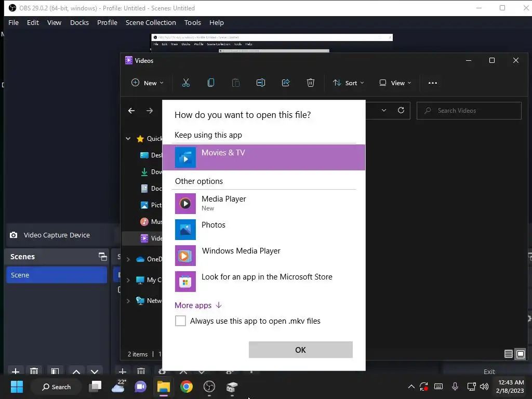Screen dimensions: 532x399
Task: Open File Explorer from the taskbar
Action: (163, 387)
